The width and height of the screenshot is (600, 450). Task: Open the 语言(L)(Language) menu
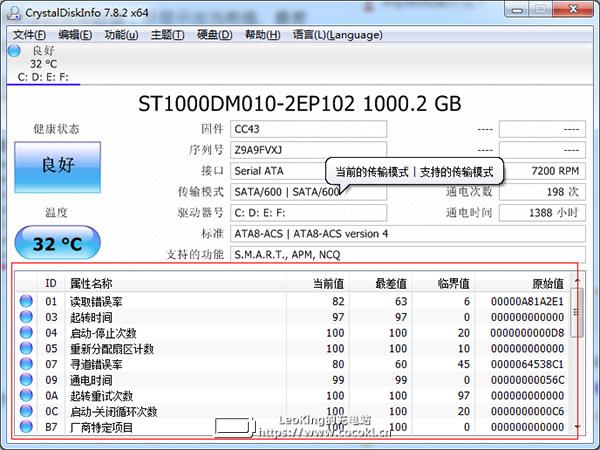[338, 35]
